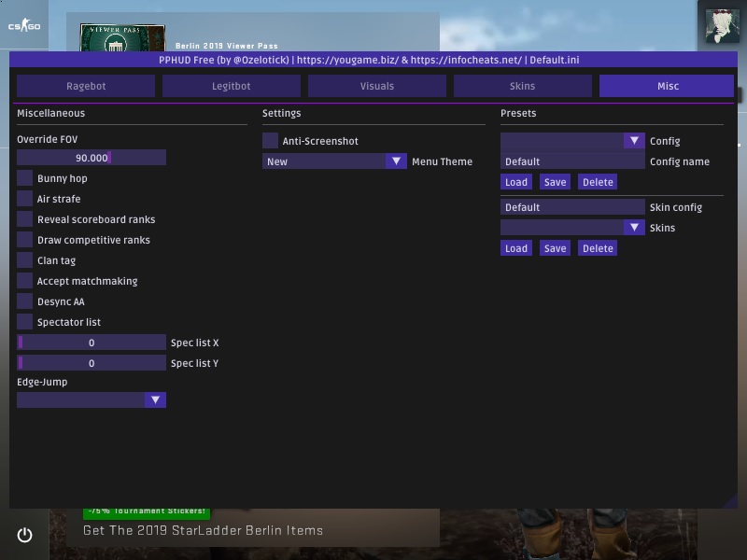Delete the Config preset
Viewport: 747px width, 560px height.
point(598,182)
